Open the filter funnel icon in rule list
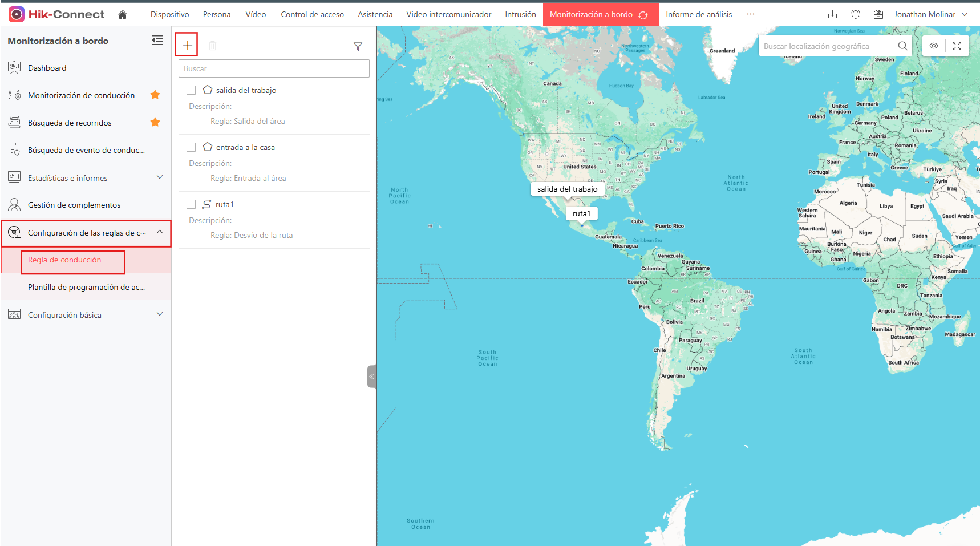This screenshot has width=980, height=546. click(358, 46)
